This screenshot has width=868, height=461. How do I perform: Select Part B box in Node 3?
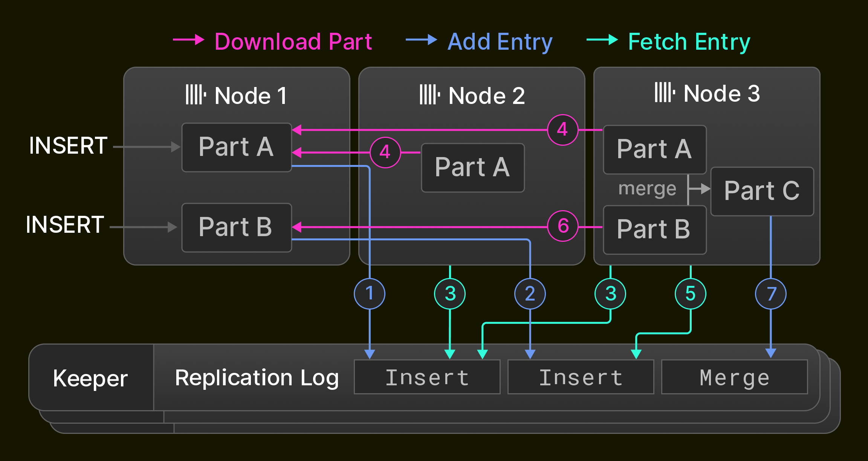click(x=655, y=230)
